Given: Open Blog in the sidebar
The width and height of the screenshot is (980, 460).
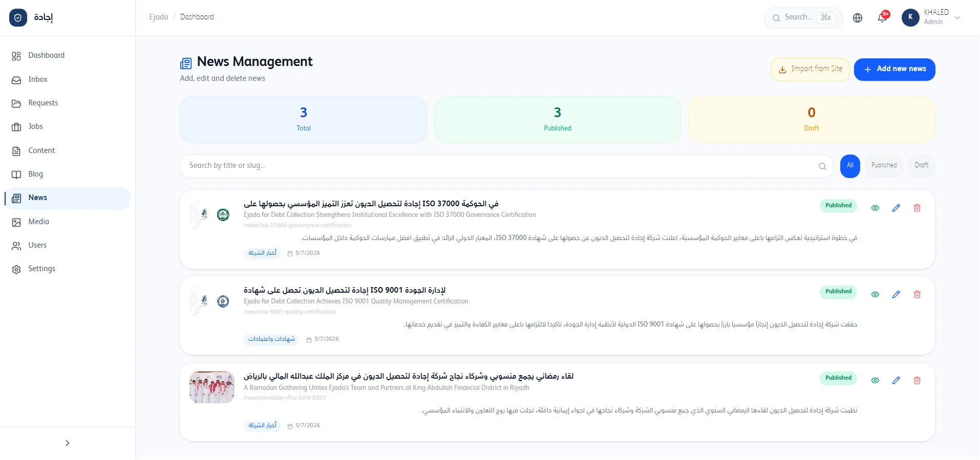Looking at the screenshot, I should tap(67, 174).
